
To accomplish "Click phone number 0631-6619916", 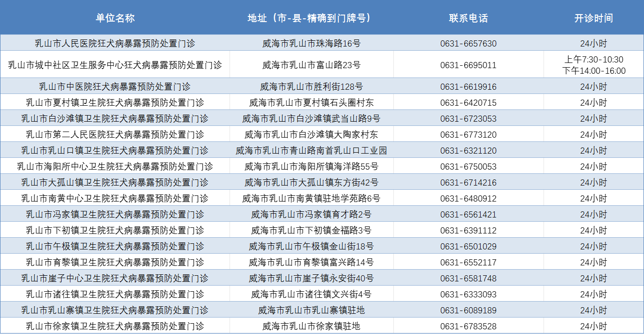I will point(468,86).
